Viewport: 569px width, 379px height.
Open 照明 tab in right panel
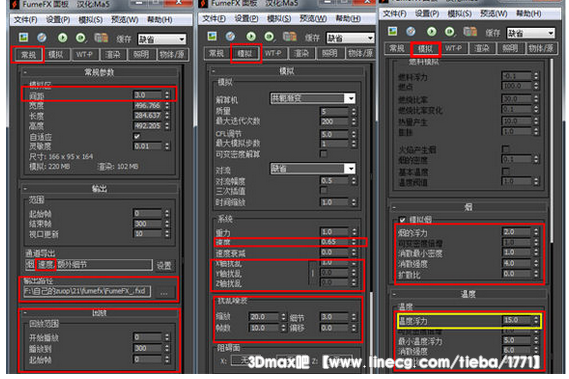(x=510, y=48)
